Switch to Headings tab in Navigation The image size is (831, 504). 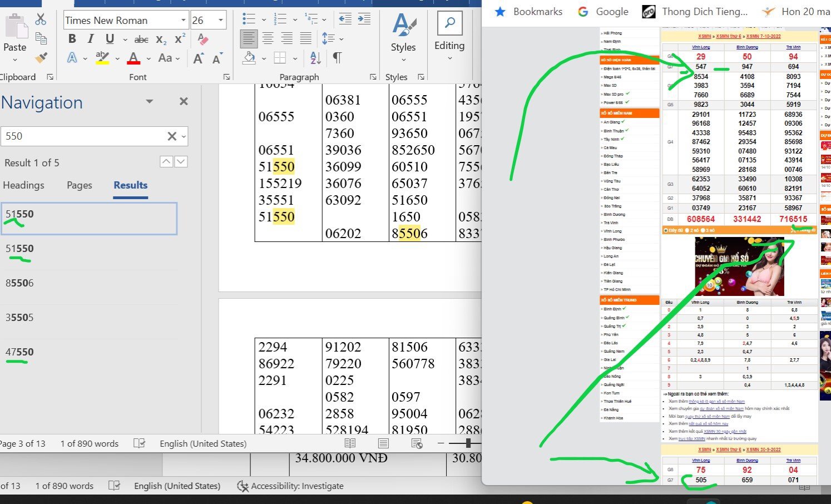tap(23, 185)
